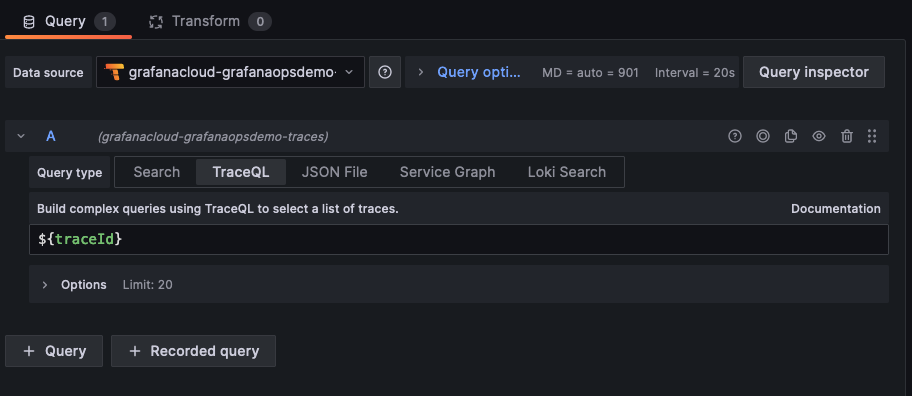Image resolution: width=912 pixels, height=396 pixels.
Task: Open query A help icon
Action: pyautogui.click(x=735, y=136)
